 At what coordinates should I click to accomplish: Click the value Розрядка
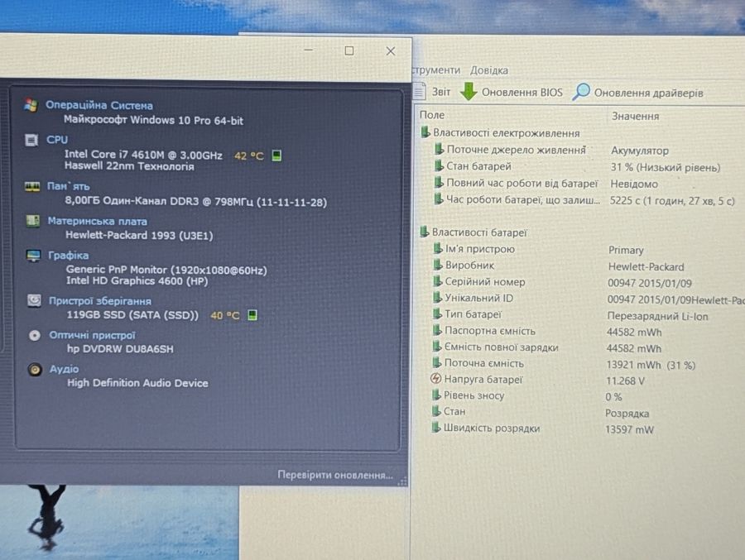(x=627, y=414)
